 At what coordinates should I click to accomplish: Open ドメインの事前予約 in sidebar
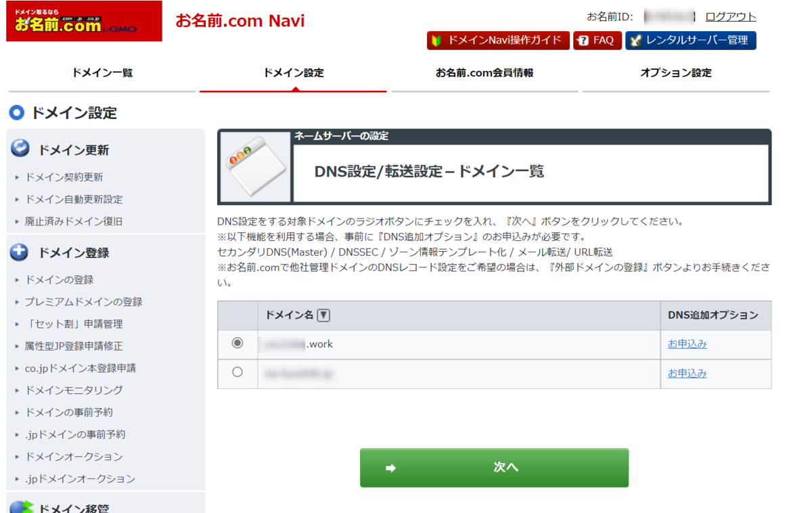point(69,412)
